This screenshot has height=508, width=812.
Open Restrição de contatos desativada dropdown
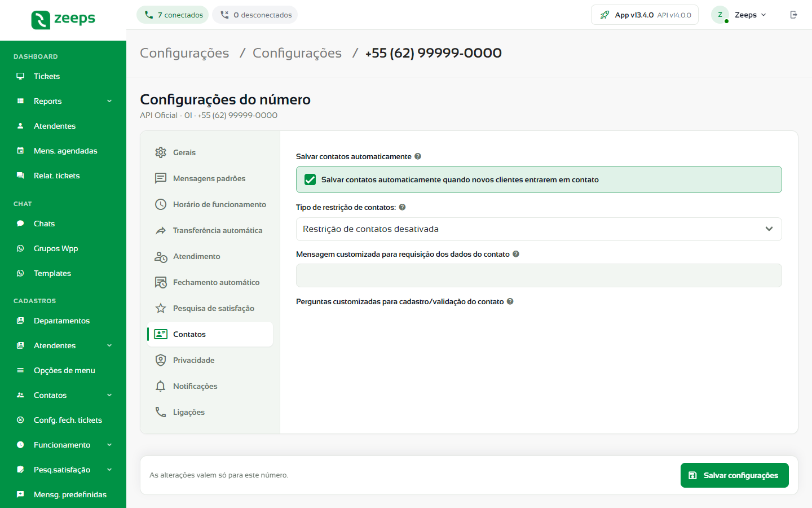click(x=539, y=229)
